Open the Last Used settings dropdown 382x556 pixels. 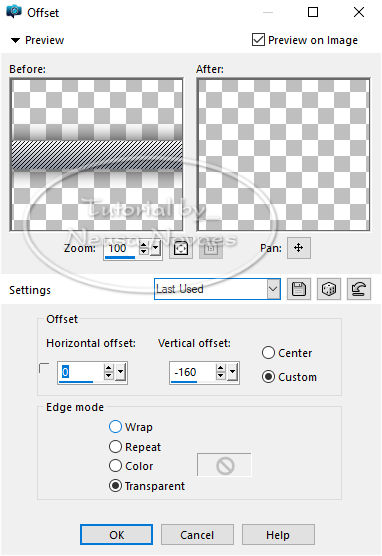(273, 289)
